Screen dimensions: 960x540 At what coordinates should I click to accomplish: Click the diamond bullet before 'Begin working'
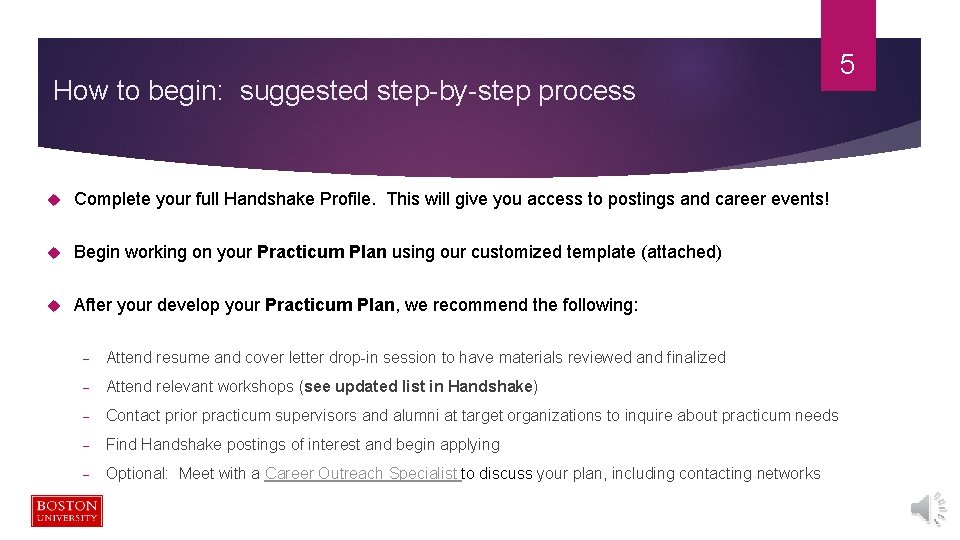(54, 253)
